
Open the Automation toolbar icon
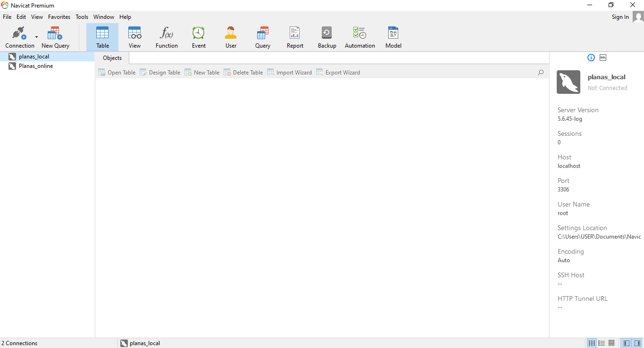pyautogui.click(x=360, y=37)
